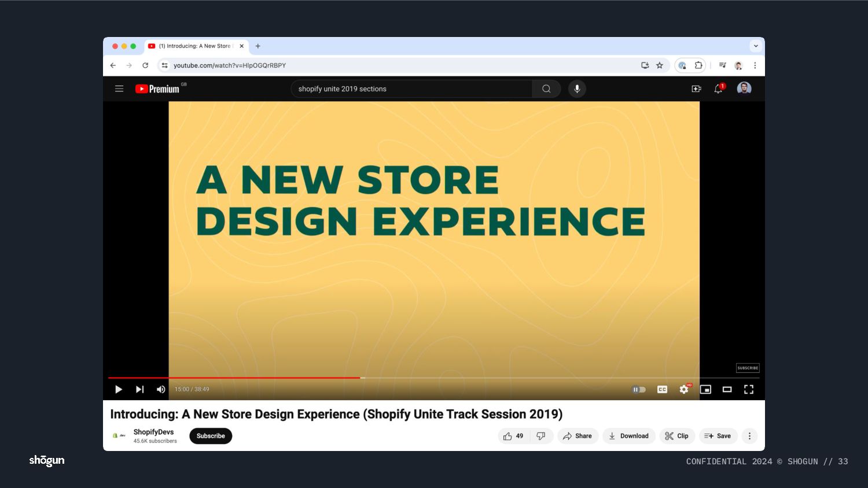The height and width of the screenshot is (488, 868).
Task: Click the Subscribe watermark on the video
Action: 748,368
